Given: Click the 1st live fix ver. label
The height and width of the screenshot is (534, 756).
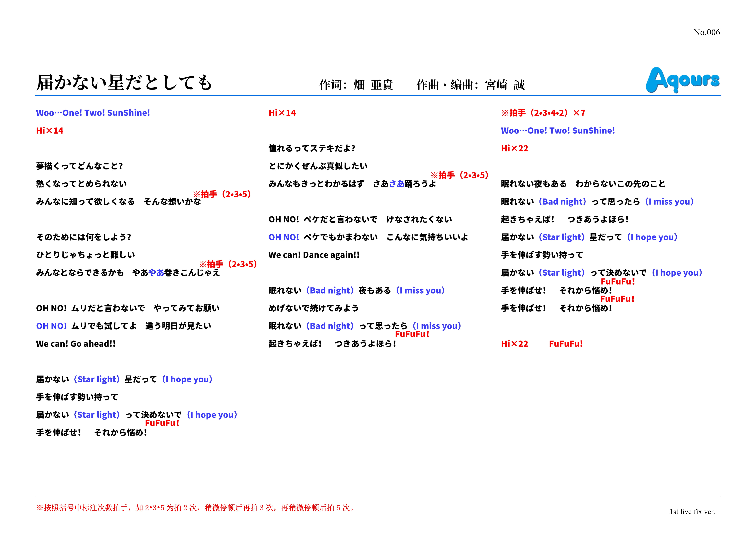Looking at the screenshot, I should 692,512.
